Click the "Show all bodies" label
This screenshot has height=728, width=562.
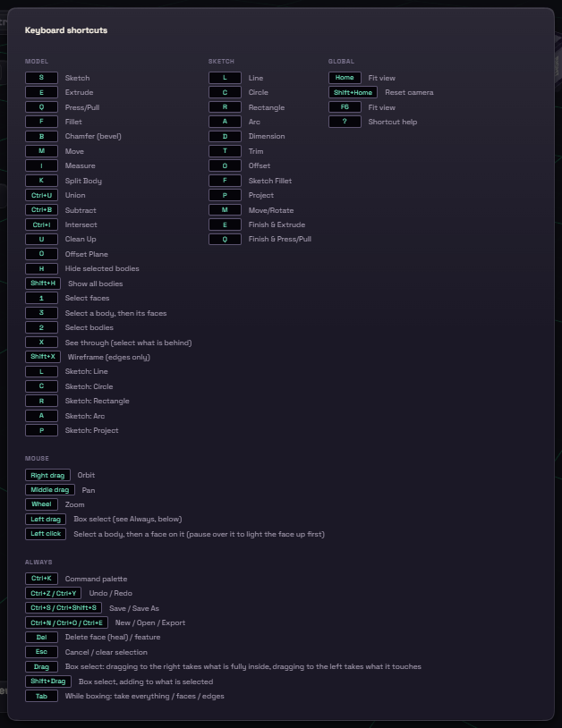point(96,284)
